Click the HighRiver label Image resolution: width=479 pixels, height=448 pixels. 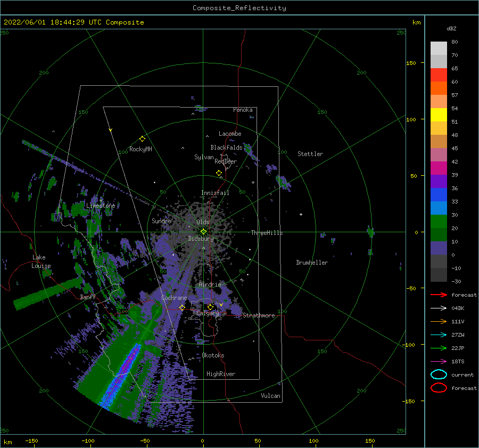[220, 374]
